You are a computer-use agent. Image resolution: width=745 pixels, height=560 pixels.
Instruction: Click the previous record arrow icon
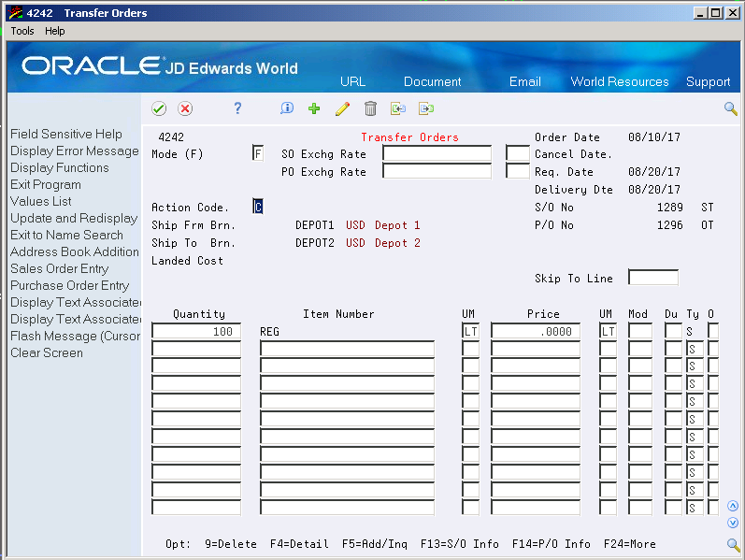(x=398, y=108)
